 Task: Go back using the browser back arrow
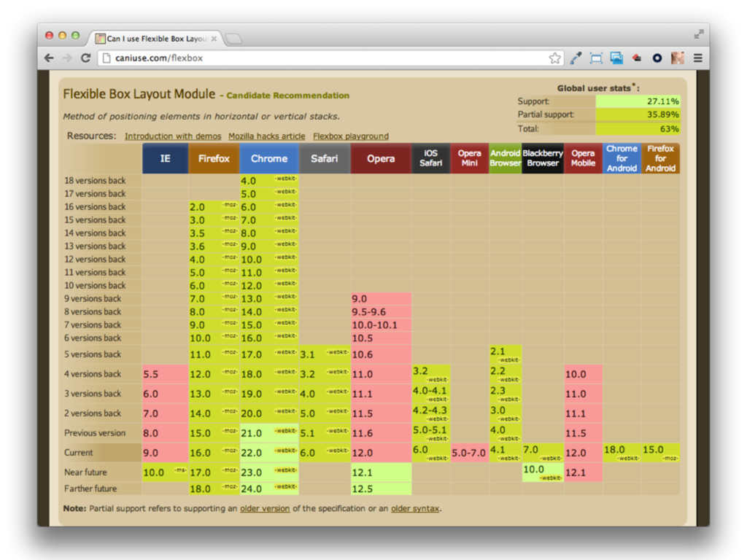49,58
